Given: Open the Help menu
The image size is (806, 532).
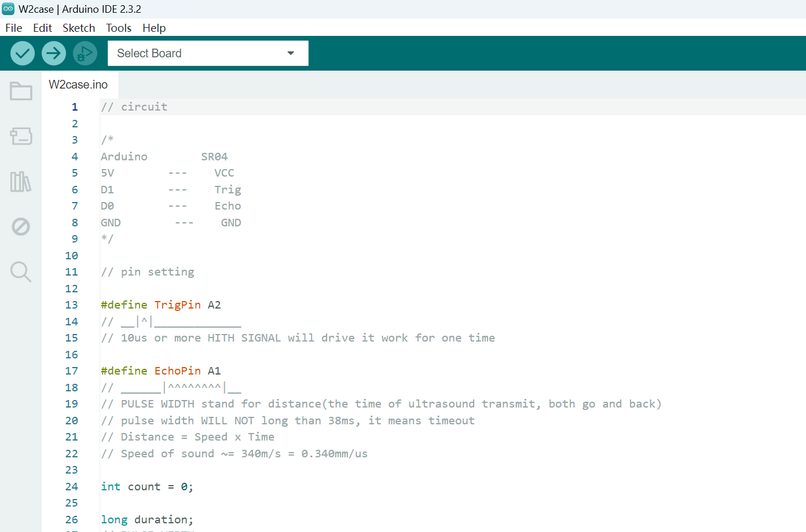Looking at the screenshot, I should click(154, 28).
